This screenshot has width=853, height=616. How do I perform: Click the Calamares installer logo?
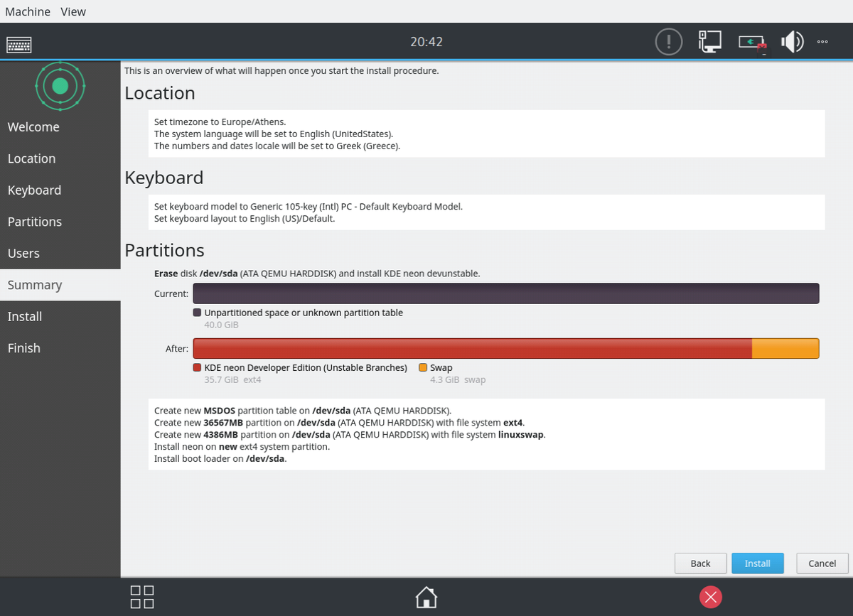tap(60, 86)
